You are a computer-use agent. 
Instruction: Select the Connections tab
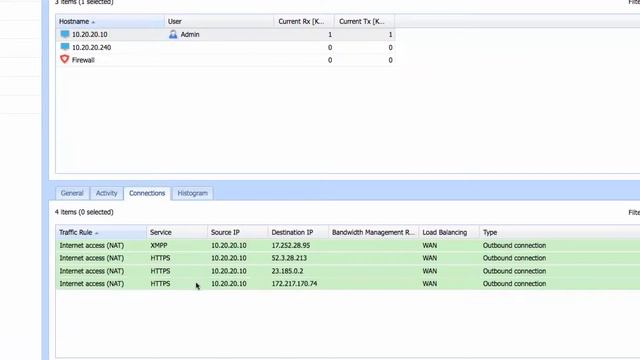pos(147,193)
